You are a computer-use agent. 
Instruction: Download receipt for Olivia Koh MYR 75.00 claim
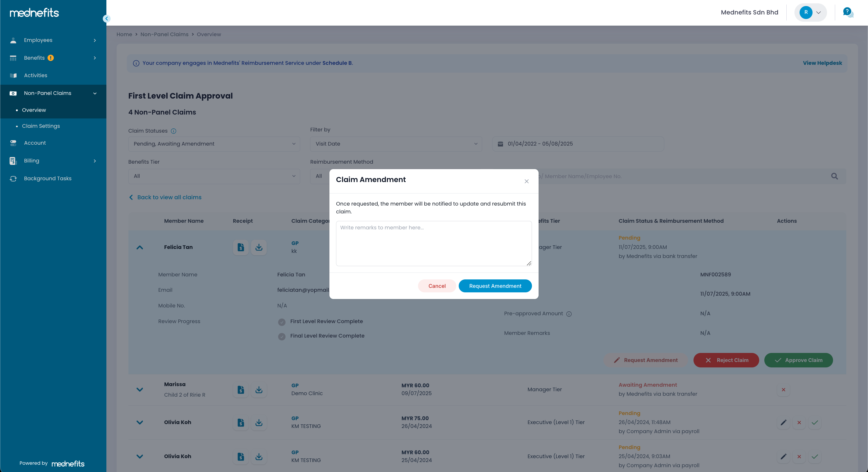(x=259, y=423)
